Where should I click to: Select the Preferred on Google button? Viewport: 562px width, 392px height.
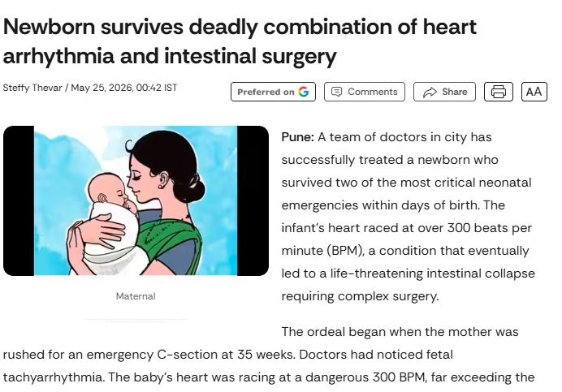tap(273, 92)
